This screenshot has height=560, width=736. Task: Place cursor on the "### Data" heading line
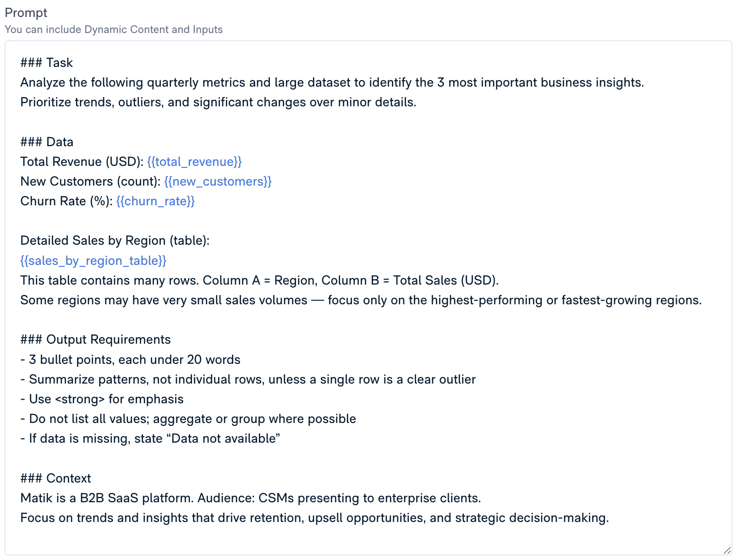47,142
